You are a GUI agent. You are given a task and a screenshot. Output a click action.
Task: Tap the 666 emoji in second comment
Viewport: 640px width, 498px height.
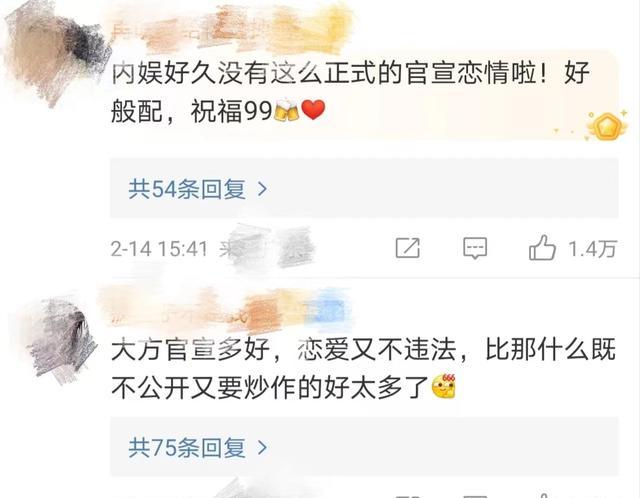click(x=444, y=386)
